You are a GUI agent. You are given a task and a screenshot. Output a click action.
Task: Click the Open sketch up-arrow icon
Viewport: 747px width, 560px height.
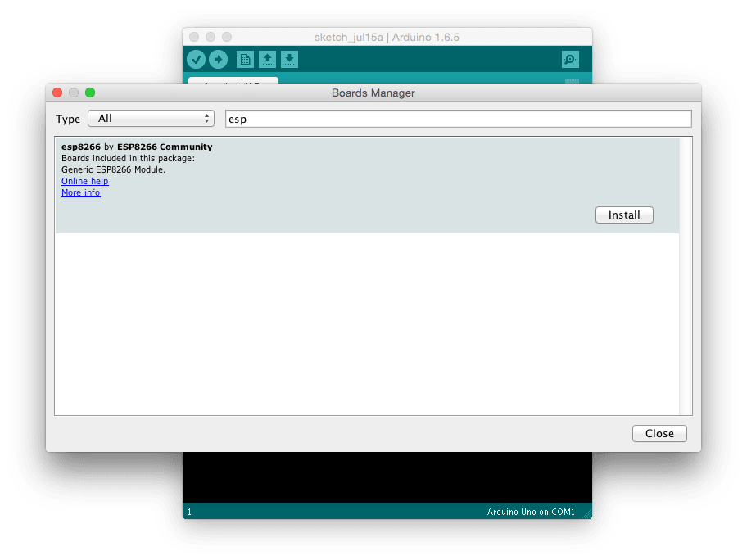[x=267, y=60]
